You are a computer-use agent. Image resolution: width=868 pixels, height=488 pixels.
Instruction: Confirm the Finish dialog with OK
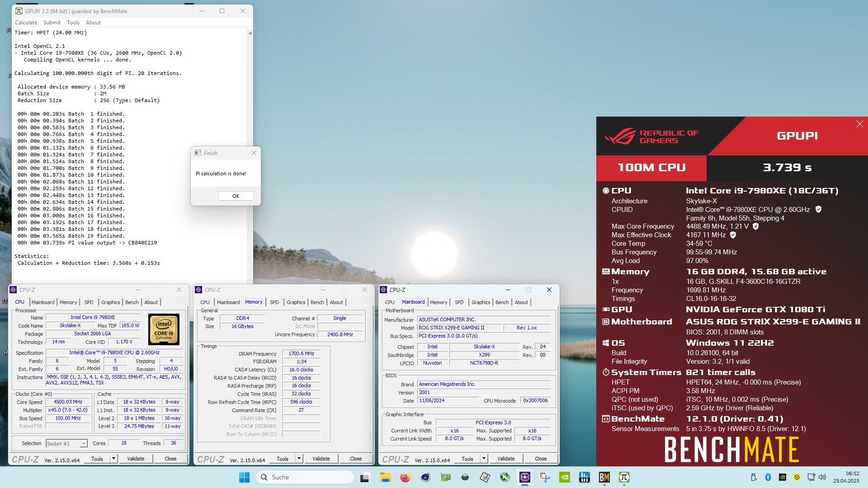click(236, 196)
